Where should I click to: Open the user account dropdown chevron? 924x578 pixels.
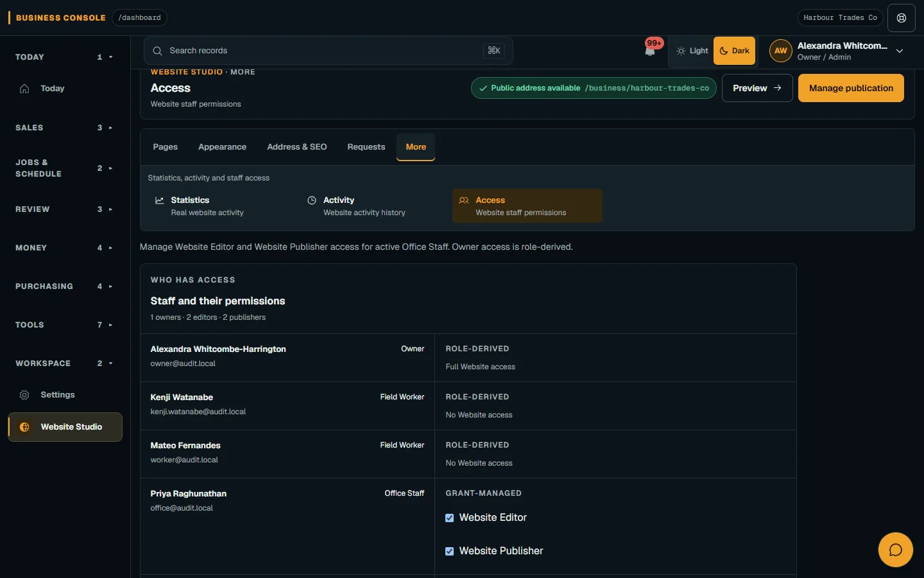[x=900, y=51]
